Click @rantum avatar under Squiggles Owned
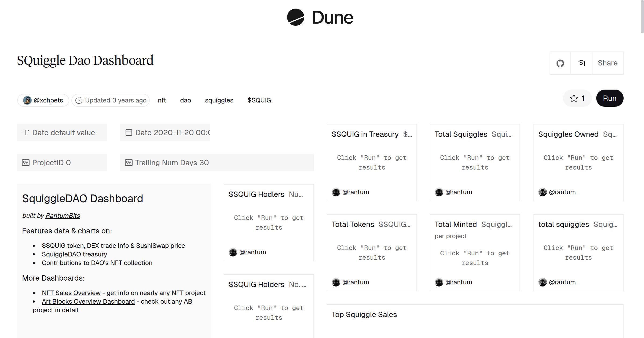This screenshot has height=338, width=644. pyautogui.click(x=543, y=192)
